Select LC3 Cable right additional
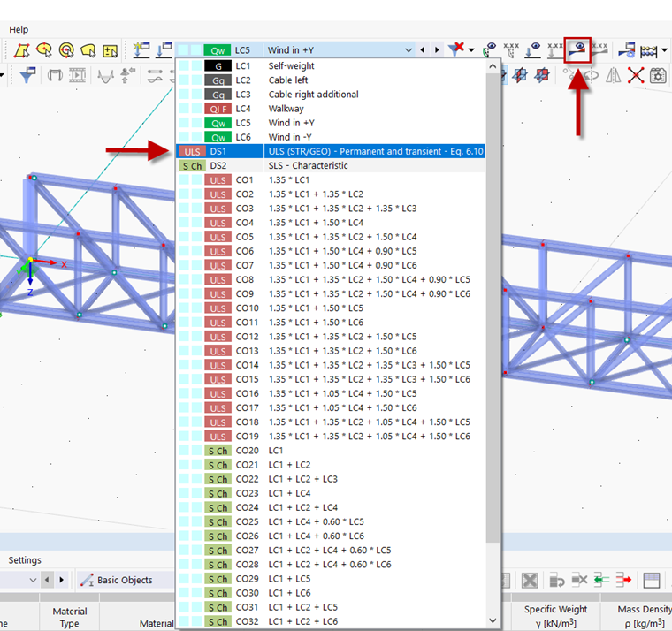672x631 pixels. click(331, 95)
